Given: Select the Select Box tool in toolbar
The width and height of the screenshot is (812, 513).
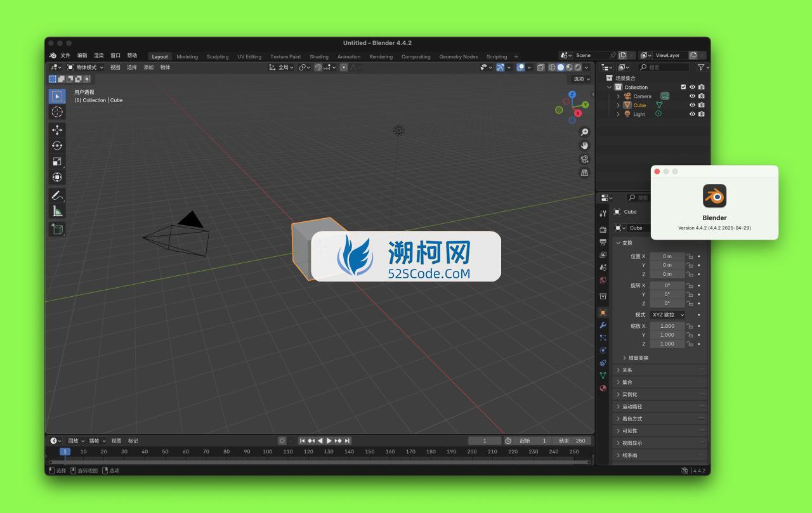Looking at the screenshot, I should [x=57, y=96].
